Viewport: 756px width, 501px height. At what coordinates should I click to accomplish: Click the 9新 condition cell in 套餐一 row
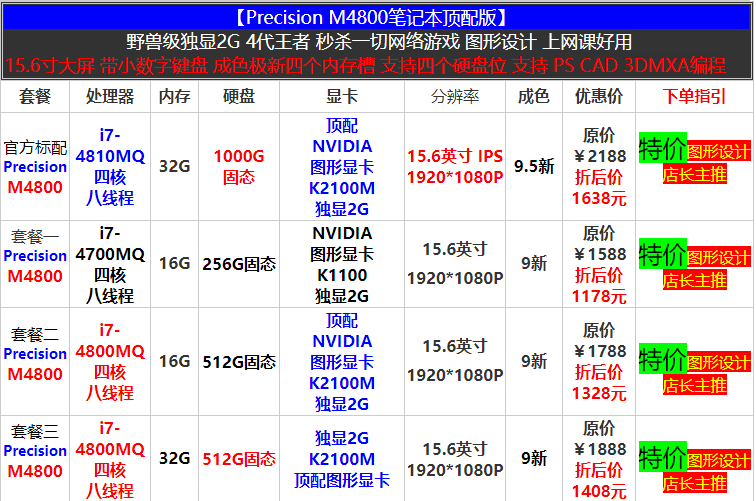[534, 264]
